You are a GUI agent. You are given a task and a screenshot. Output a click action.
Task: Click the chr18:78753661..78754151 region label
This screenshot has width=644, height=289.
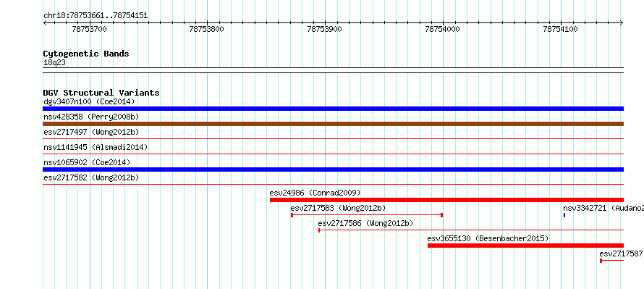[x=96, y=16]
